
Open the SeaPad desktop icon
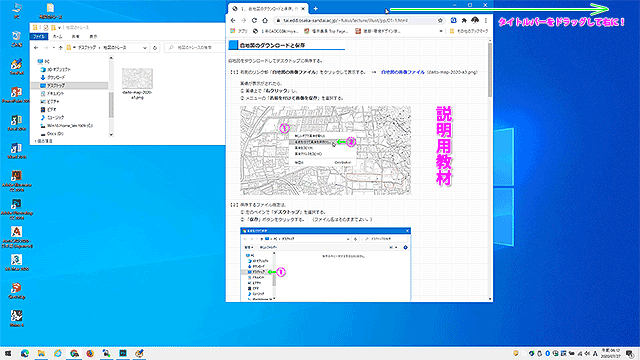click(x=16, y=67)
